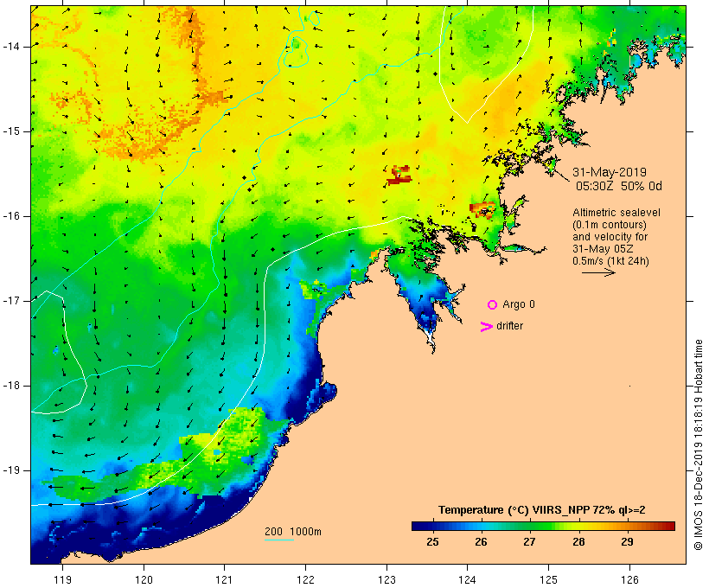Click the '200 1000m' isobath label
The height and width of the screenshot is (588, 709).
293,532
